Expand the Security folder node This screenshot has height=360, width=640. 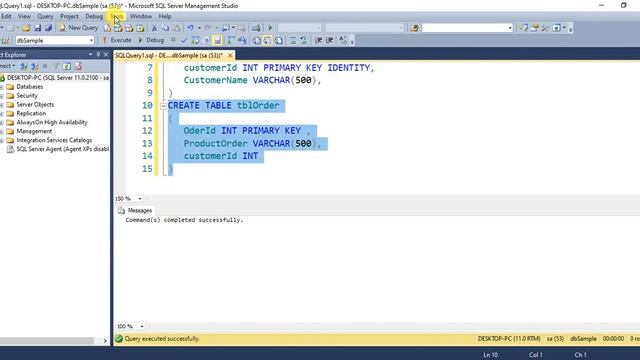pos(2,96)
